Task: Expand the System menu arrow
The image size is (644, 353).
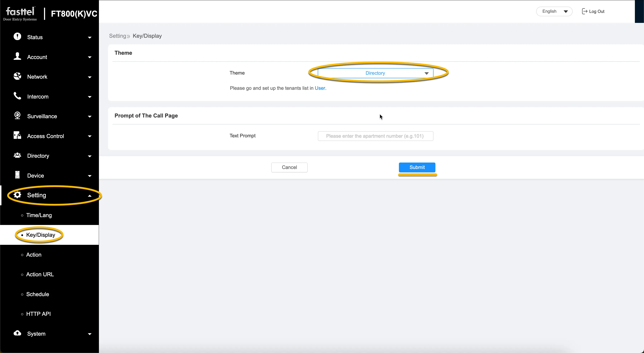Action: [90, 334]
